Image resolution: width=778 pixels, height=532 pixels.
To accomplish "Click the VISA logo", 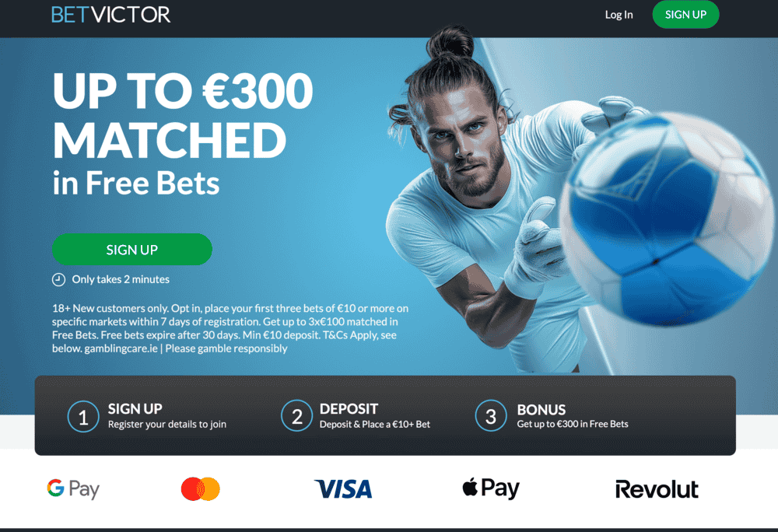I will (x=343, y=489).
